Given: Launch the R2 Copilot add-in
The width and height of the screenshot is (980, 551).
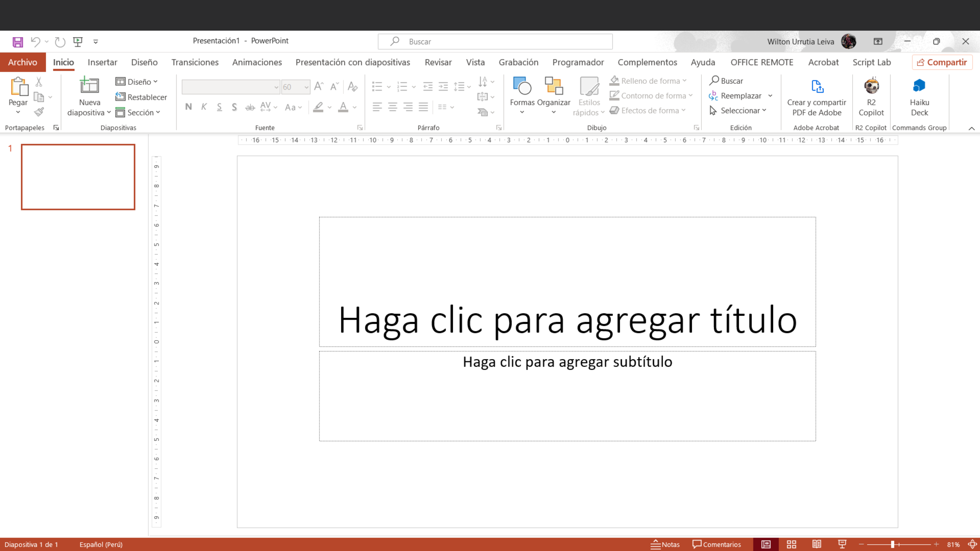Looking at the screenshot, I should (871, 97).
